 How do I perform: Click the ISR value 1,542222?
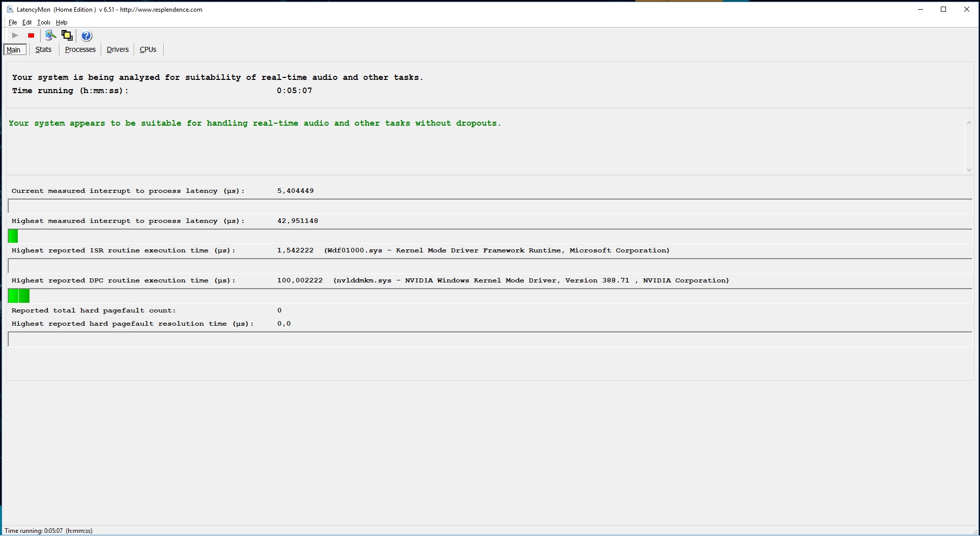[x=295, y=250]
